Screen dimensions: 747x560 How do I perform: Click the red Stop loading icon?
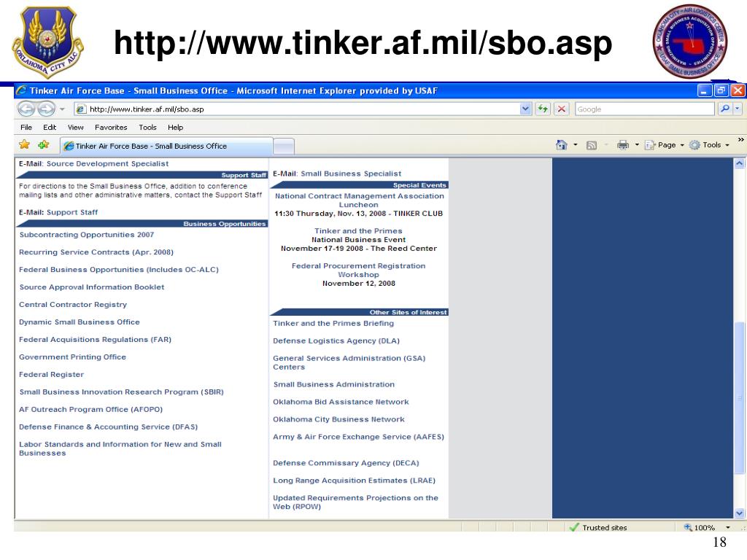(x=562, y=109)
